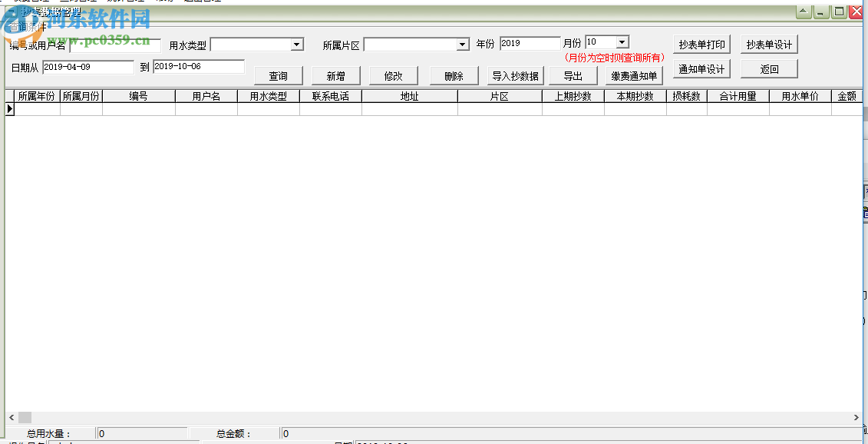868x444 pixels.
Task: Open the 通知单设计 designer
Action: pyautogui.click(x=702, y=68)
